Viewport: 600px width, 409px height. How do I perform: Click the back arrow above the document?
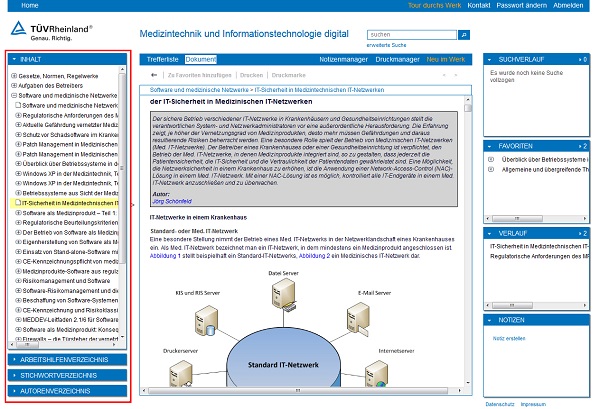[154, 75]
